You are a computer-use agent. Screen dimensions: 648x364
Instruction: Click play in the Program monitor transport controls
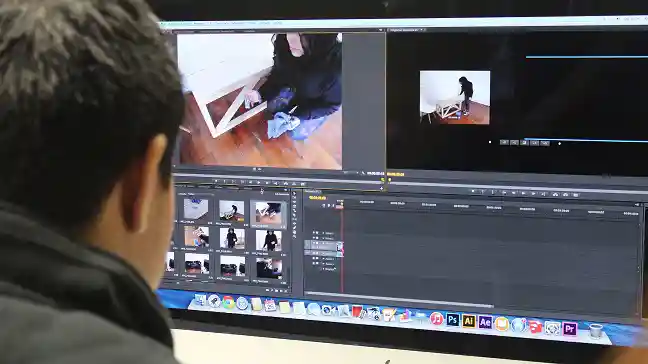[524, 193]
